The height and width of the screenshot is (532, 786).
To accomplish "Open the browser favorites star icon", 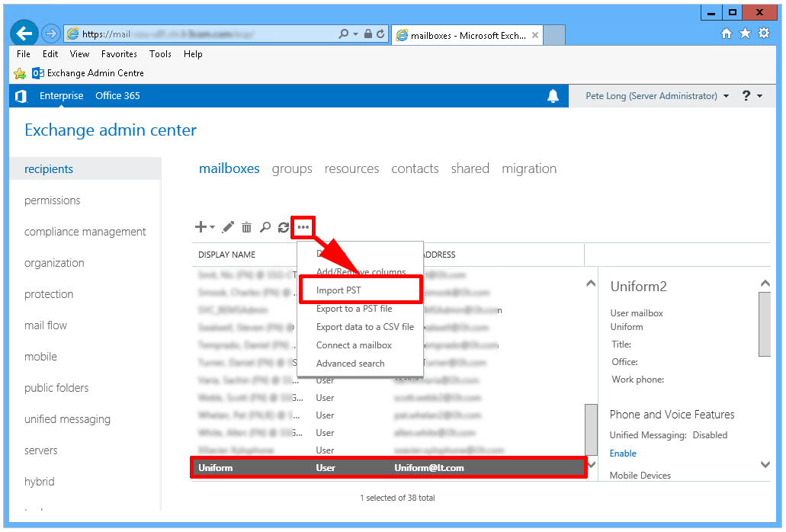I will pyautogui.click(x=745, y=34).
